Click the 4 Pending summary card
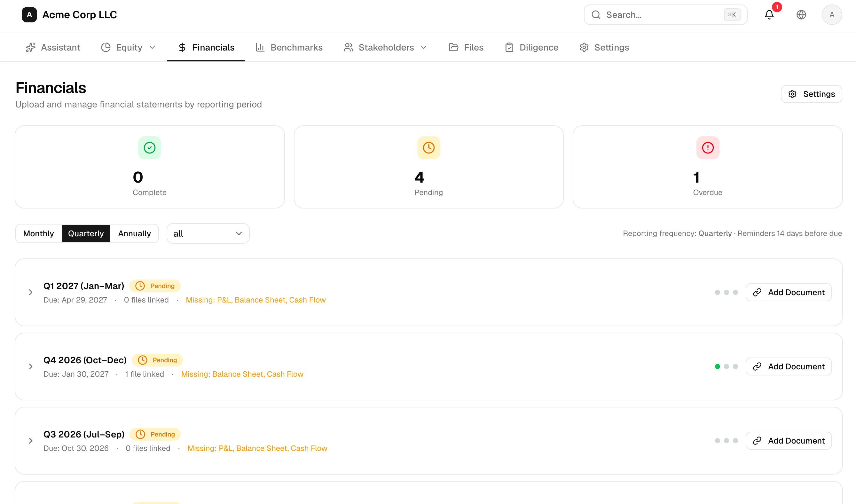 tap(429, 167)
